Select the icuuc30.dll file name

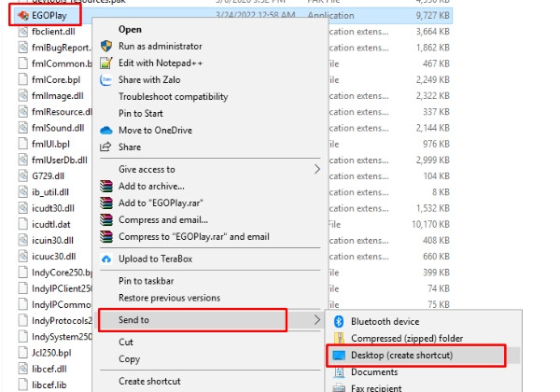pos(54,257)
